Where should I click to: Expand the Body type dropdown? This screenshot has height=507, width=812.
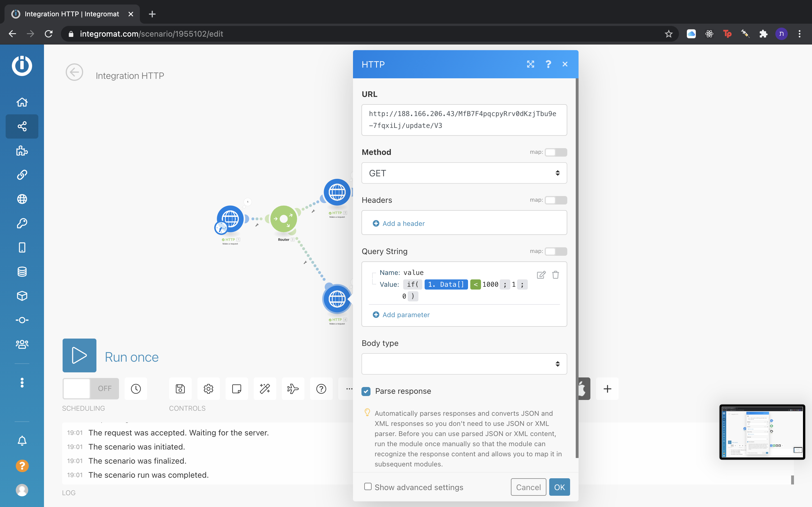click(x=464, y=364)
